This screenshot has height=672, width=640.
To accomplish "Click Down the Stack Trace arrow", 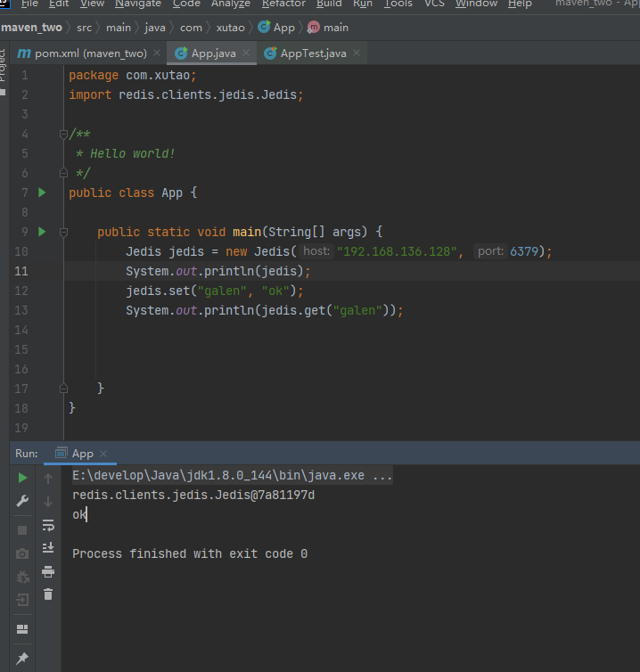I will 48,502.
